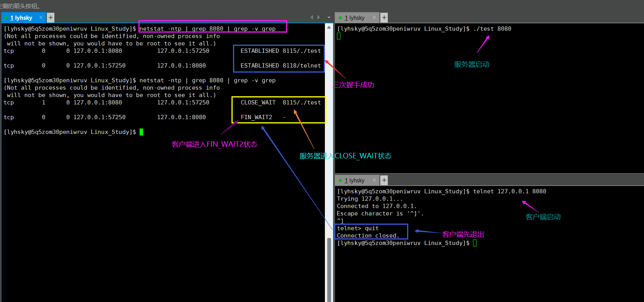Viewport: 644px width, 302px height.
Task: Click the ESTABLISHED 8115/./test text
Action: pyautogui.click(x=281, y=51)
